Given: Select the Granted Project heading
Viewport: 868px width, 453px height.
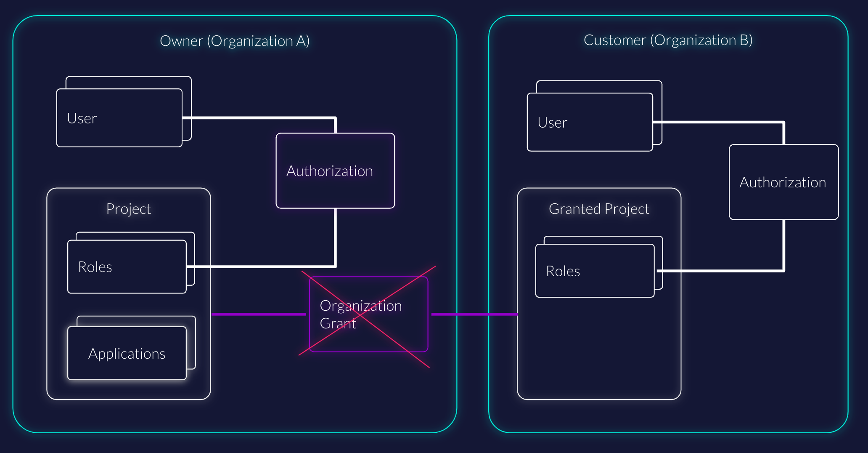Looking at the screenshot, I should pos(599,209).
